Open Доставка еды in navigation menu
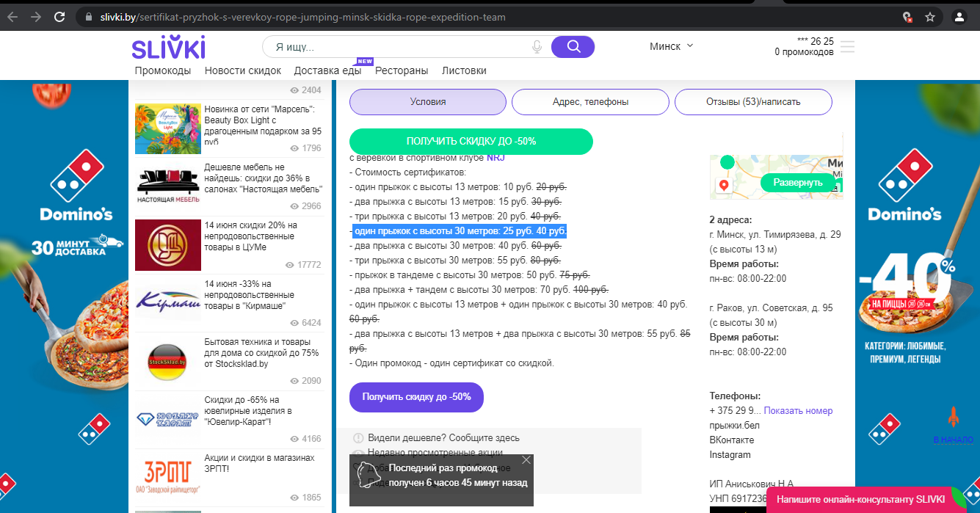Viewport: 980px width, 513px height. pos(327,70)
